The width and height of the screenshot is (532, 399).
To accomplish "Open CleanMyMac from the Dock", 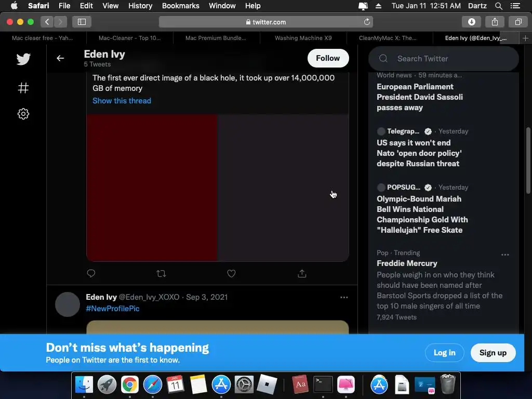I will click(x=346, y=384).
